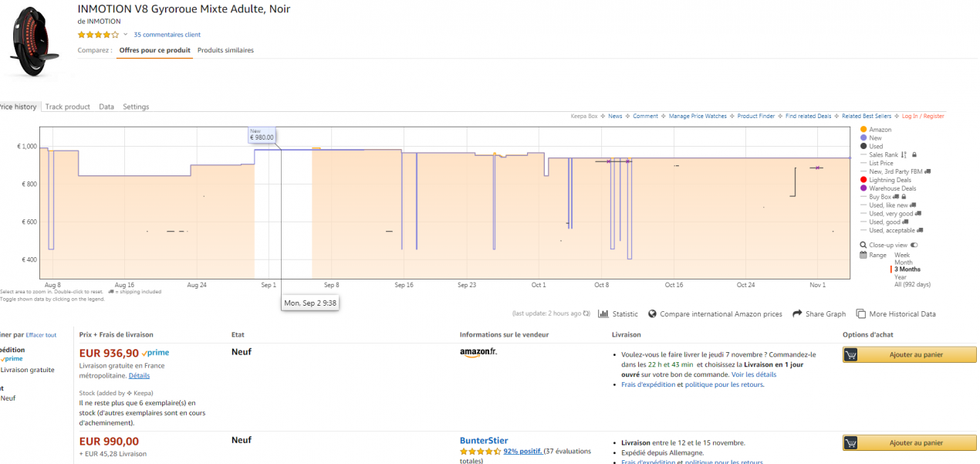
Task: Show the Used, like new series
Action: pos(888,205)
